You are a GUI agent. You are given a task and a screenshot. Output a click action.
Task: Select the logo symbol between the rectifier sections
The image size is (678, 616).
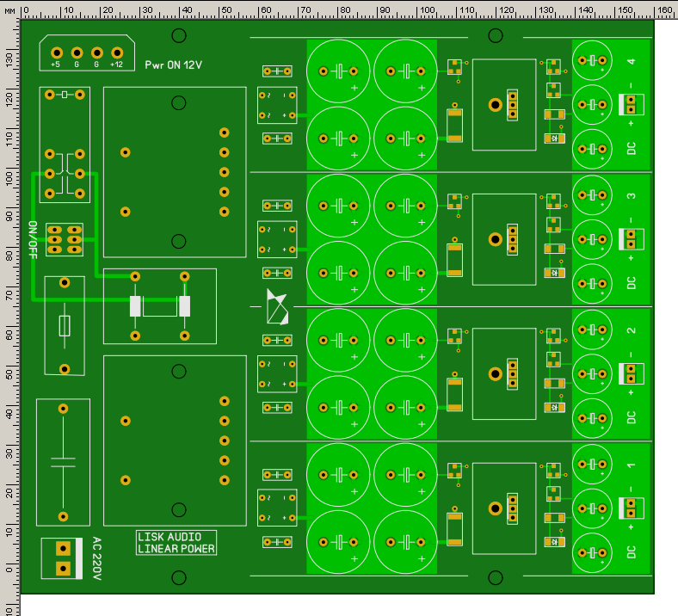click(x=277, y=307)
